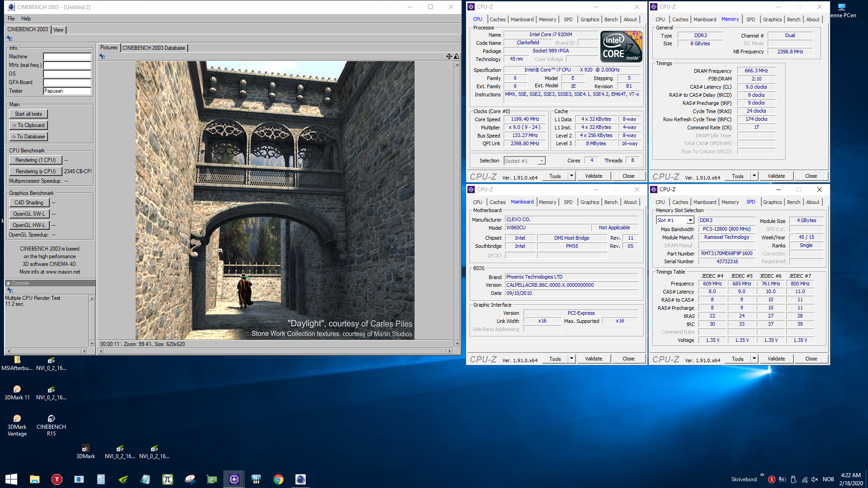Open Caches tab in CPU-Z CPU window
This screenshot has width=868, height=488.
[497, 19]
